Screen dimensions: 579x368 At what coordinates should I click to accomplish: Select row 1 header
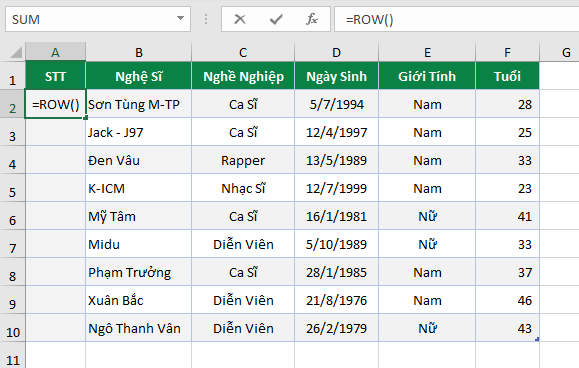click(13, 76)
